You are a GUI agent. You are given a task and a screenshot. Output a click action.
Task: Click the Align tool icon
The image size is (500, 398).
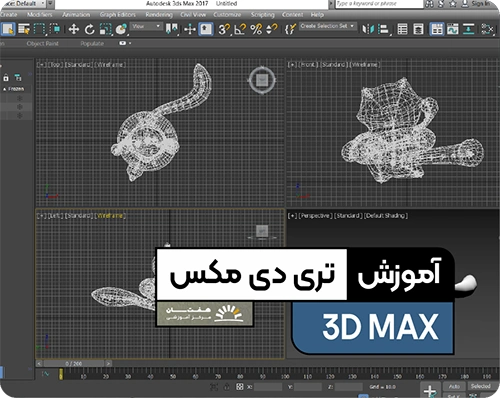[x=384, y=29]
